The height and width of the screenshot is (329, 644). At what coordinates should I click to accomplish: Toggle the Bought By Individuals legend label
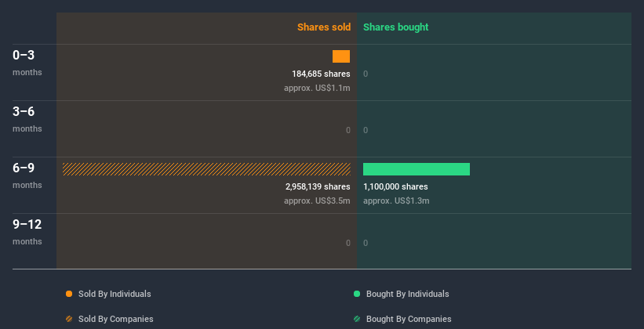pos(407,294)
